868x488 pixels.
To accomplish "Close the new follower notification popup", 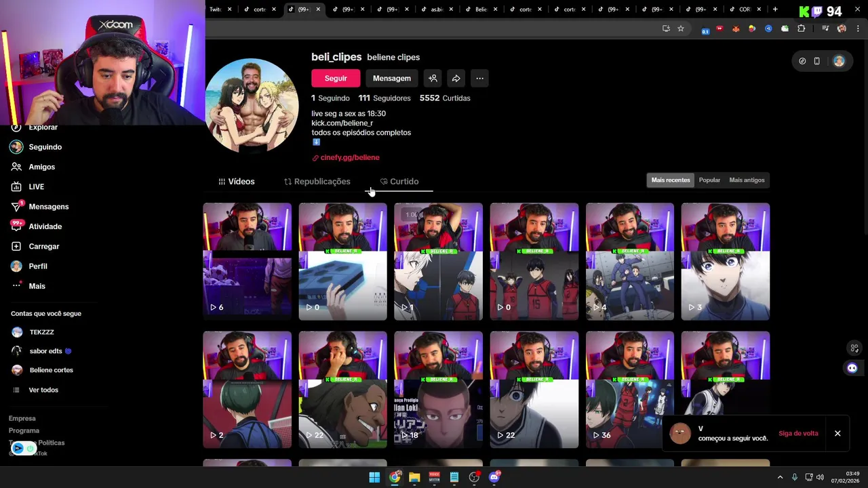I will (837, 434).
